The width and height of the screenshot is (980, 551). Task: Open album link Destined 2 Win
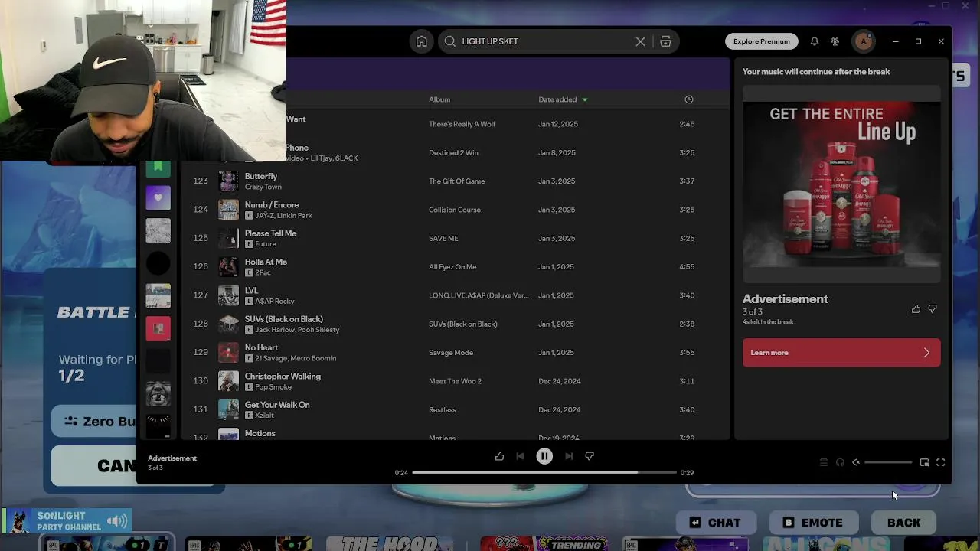(453, 152)
